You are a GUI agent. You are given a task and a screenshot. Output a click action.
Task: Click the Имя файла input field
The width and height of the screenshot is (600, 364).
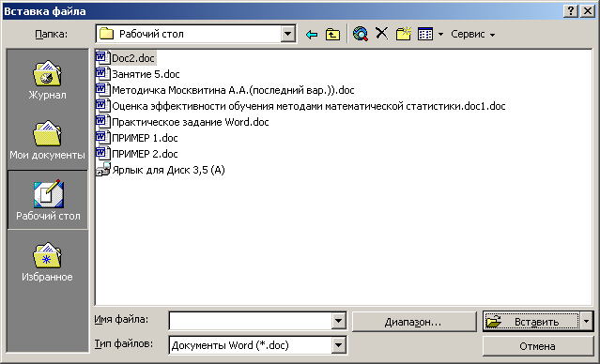click(251, 321)
